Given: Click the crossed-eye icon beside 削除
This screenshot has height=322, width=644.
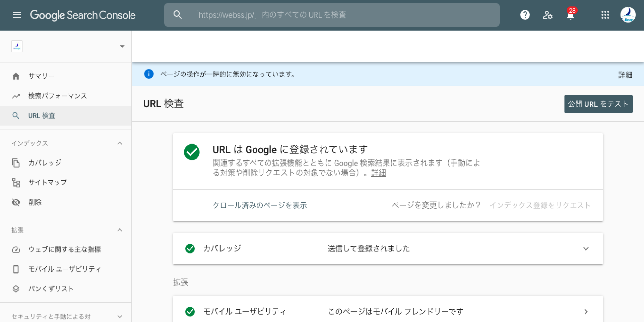Looking at the screenshot, I should coord(16,202).
